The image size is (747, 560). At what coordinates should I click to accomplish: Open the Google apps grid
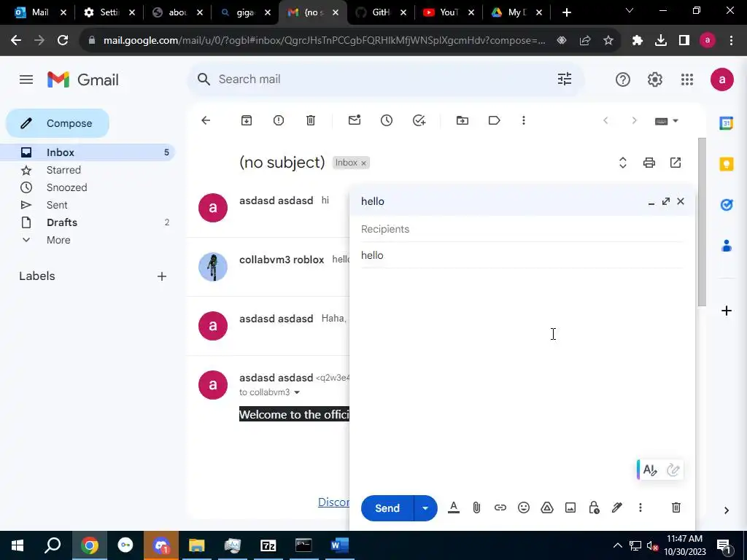click(x=687, y=79)
